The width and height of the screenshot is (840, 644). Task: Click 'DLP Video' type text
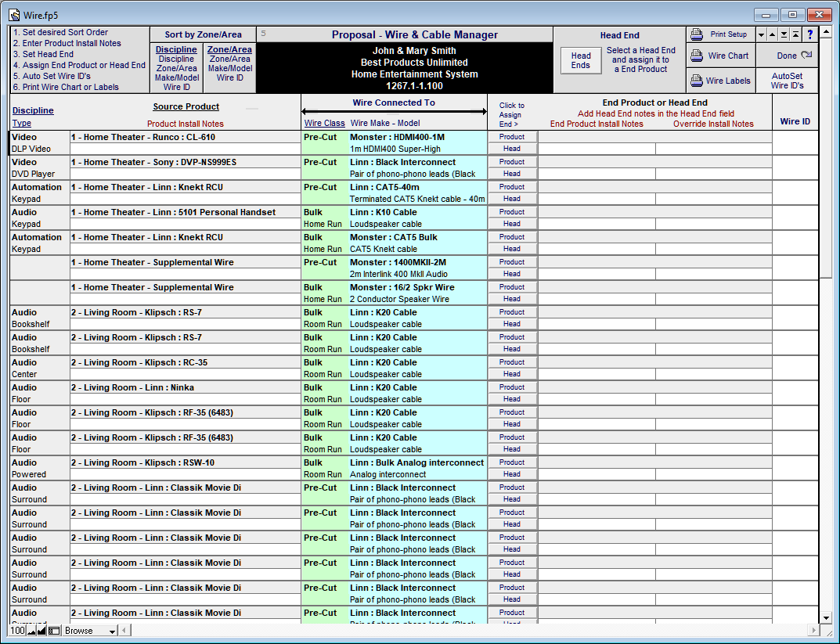[x=31, y=149]
